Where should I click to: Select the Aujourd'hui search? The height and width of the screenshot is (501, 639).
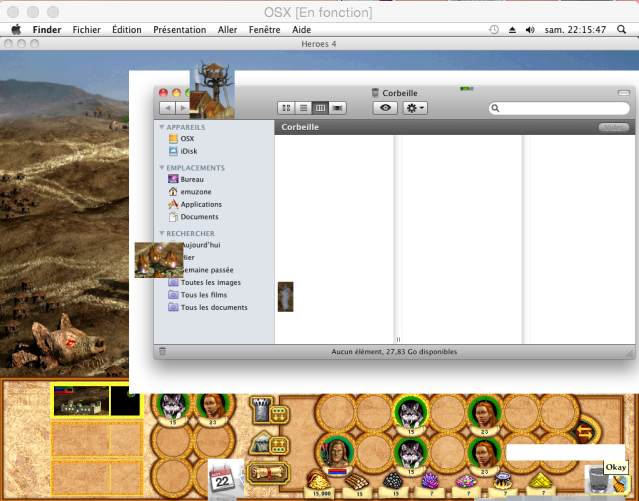click(201, 245)
